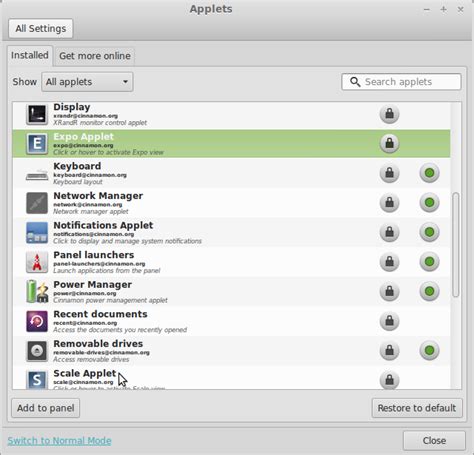This screenshot has height=455, width=474.
Task: Click the Add to panel button
Action: point(46,408)
